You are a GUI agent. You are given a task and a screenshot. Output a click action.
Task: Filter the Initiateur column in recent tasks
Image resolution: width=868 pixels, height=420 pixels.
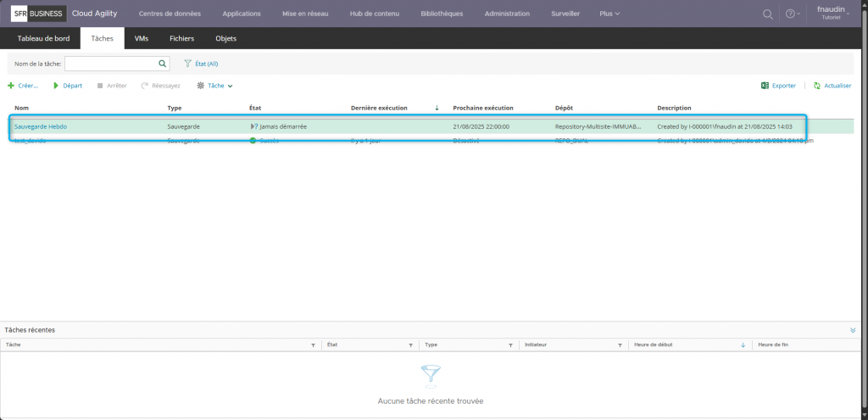coord(620,345)
